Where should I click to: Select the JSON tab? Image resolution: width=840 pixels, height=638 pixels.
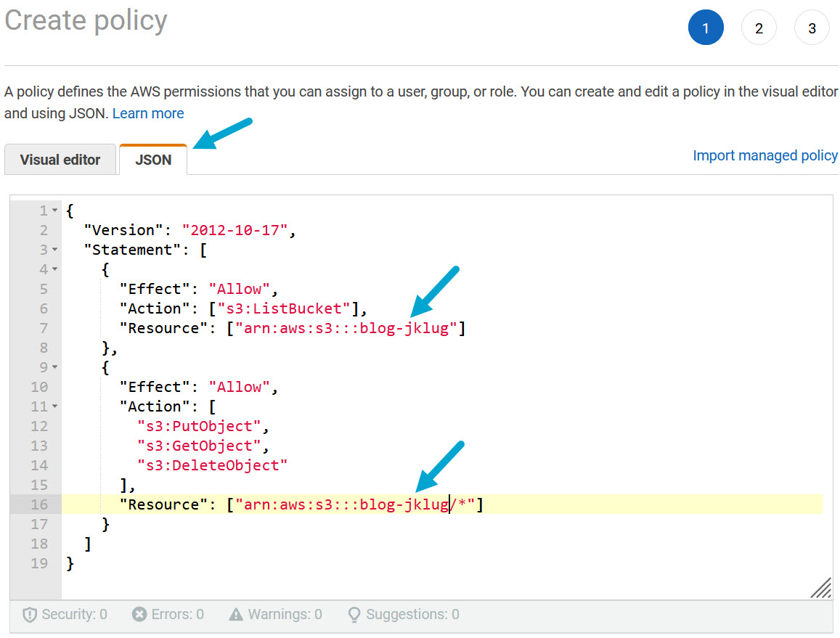pyautogui.click(x=153, y=160)
